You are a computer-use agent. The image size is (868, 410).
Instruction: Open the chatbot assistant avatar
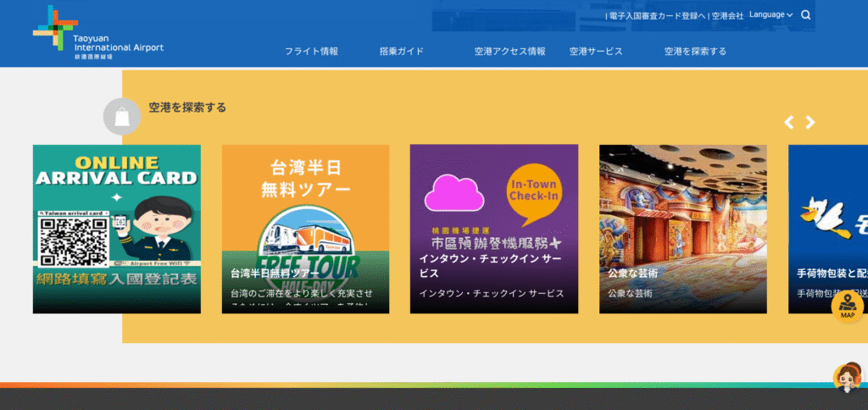(848, 377)
